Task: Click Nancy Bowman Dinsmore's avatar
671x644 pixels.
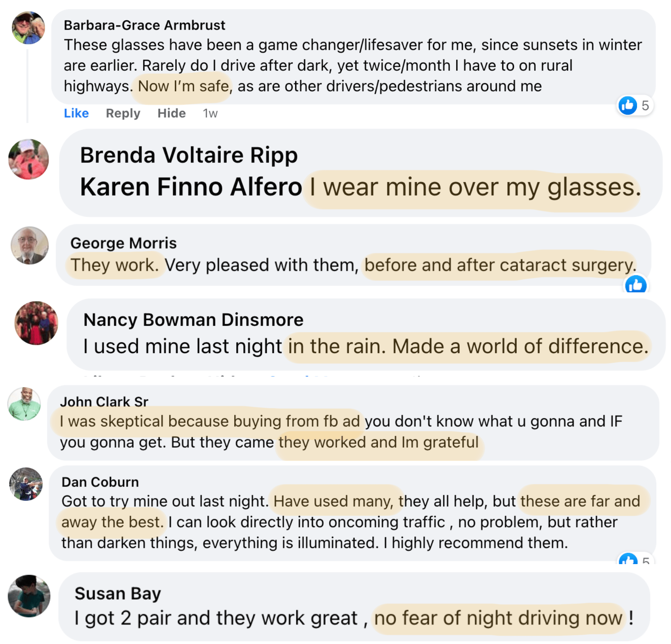Action: (36, 323)
